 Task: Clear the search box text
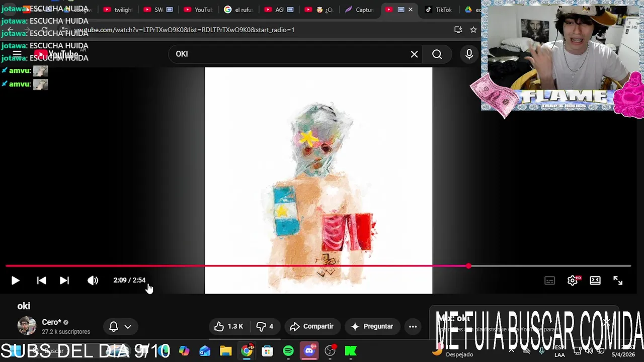[x=414, y=54]
